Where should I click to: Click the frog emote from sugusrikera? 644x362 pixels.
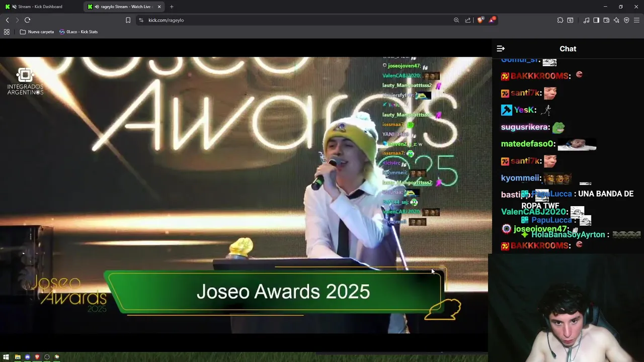click(x=558, y=127)
